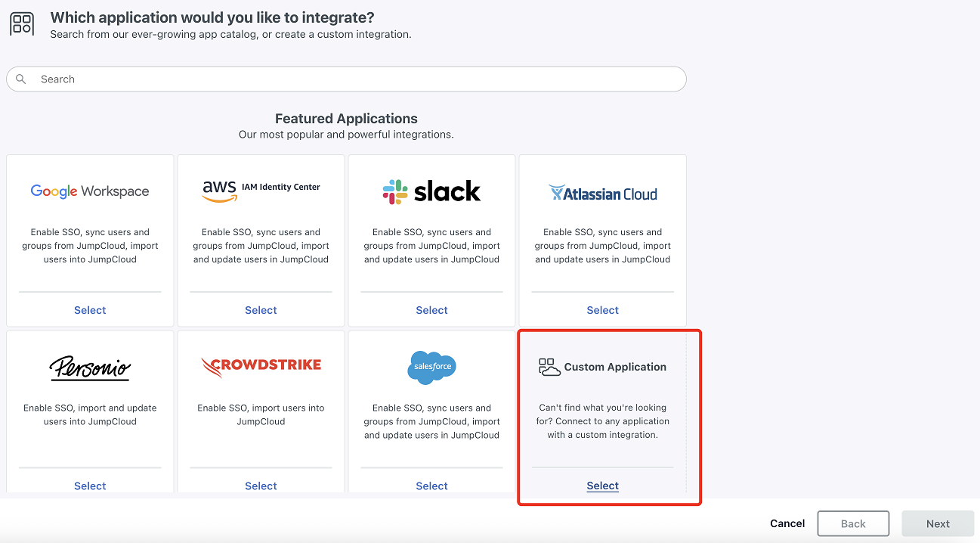
Task: Click the magnifying glass search icon
Action: tap(21, 79)
